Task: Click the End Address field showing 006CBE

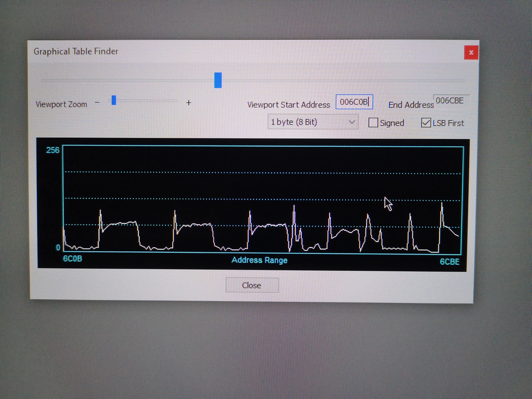Action: click(x=450, y=101)
